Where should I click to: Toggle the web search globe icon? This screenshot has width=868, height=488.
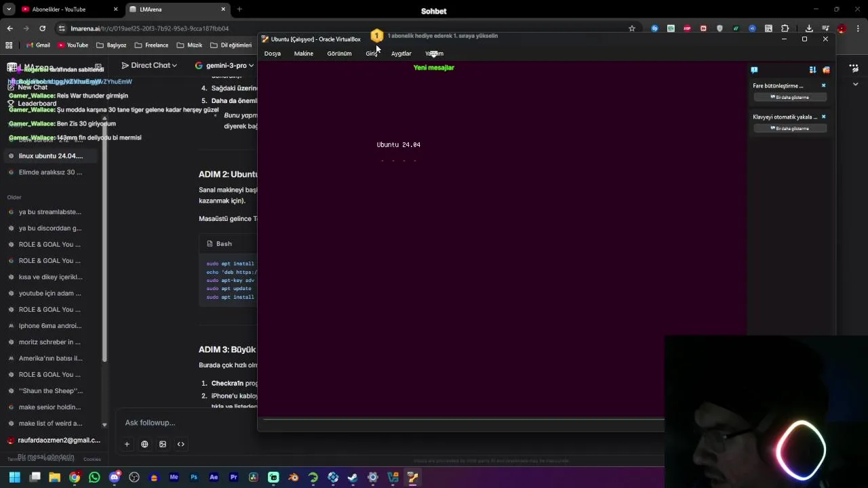pos(144,444)
